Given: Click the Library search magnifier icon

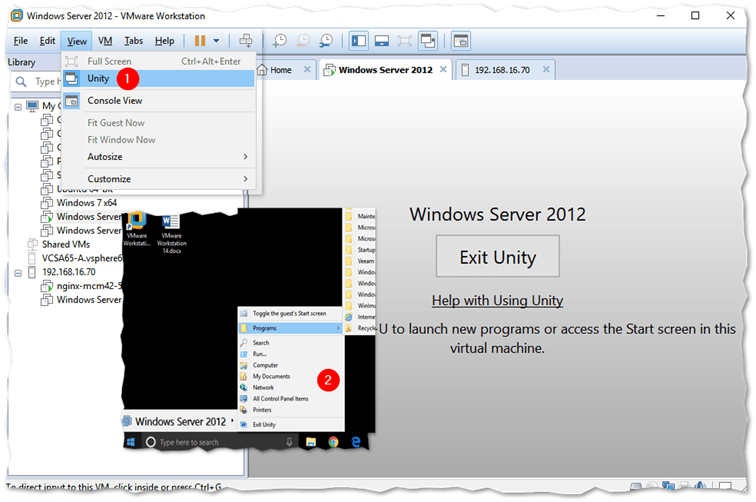Looking at the screenshot, I should pos(21,81).
